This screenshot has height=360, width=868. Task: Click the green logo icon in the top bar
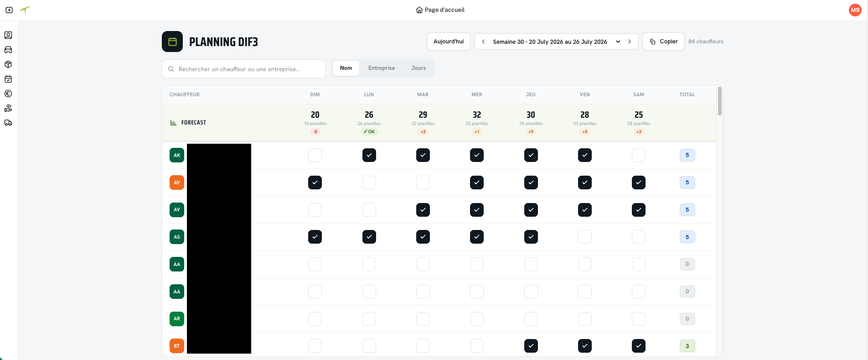[26, 10]
